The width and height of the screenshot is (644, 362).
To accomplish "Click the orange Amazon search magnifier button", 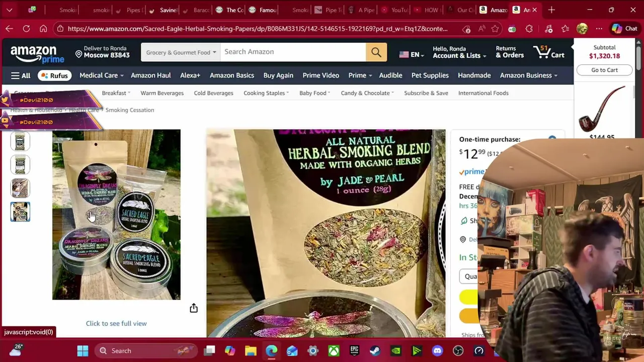I will coord(376,52).
